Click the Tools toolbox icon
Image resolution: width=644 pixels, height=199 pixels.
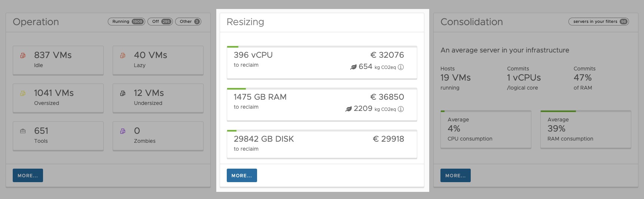pyautogui.click(x=23, y=131)
